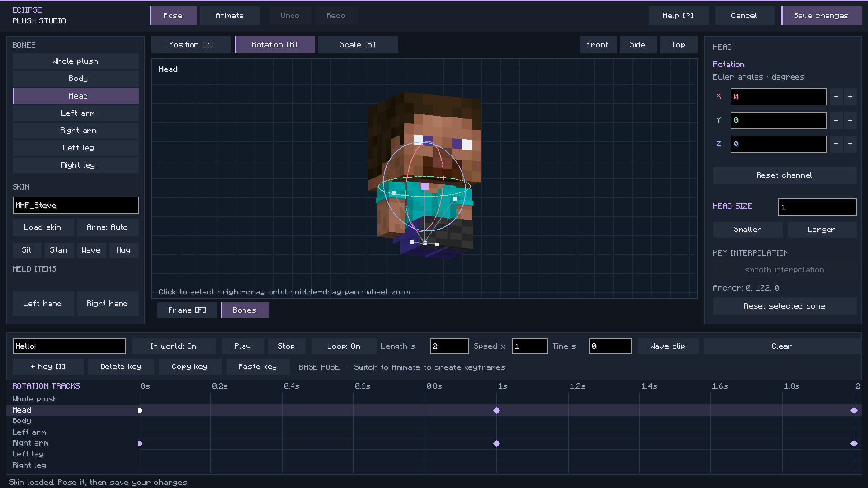Switch to Animate mode
The width and height of the screenshot is (868, 488).
pyautogui.click(x=230, y=16)
